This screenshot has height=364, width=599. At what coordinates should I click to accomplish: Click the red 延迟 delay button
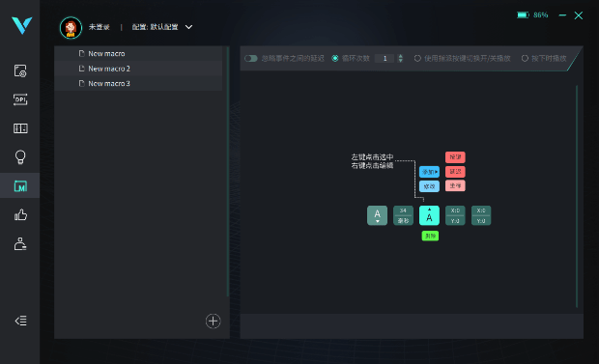[x=455, y=172]
